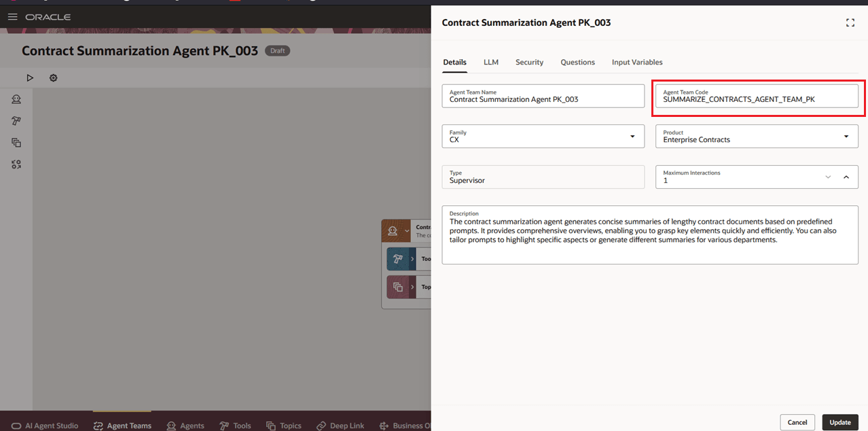Open canvas settings gear icon
This screenshot has width=868, height=431.
53,78
